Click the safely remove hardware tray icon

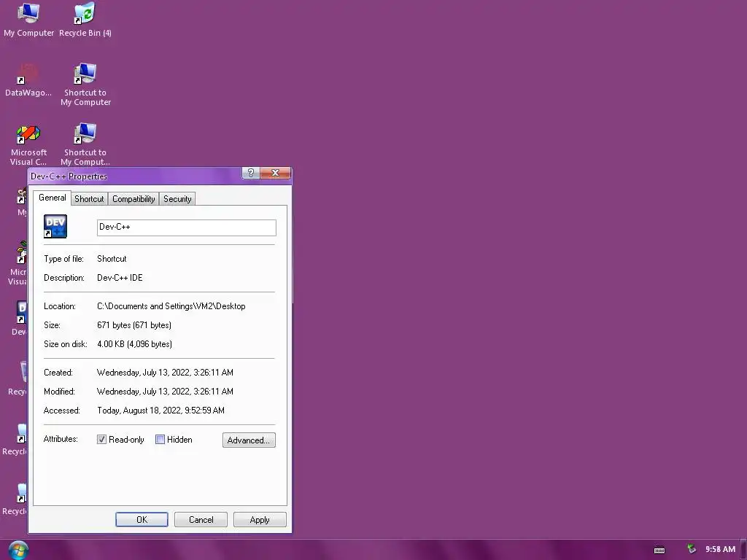(692, 549)
